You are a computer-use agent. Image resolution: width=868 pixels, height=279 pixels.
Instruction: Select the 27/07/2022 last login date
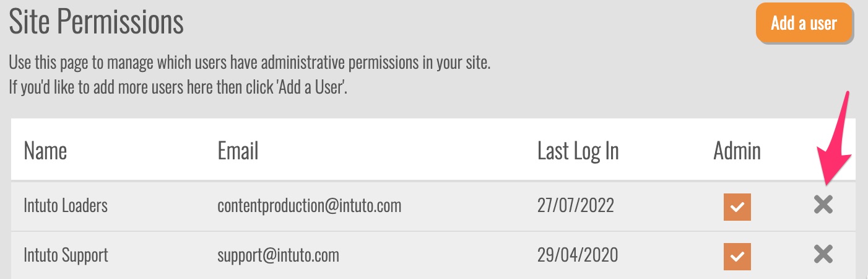pyautogui.click(x=575, y=206)
